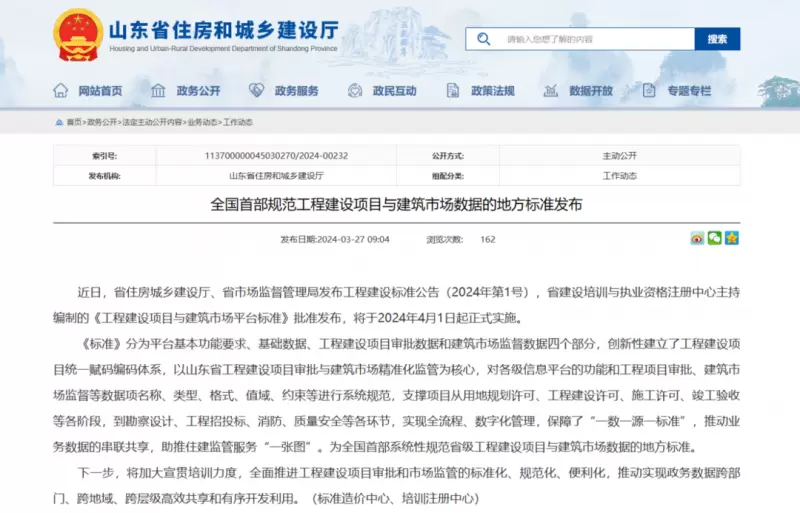Click 首页 in the breadcrumb
The height and width of the screenshot is (513, 800).
tap(74, 122)
